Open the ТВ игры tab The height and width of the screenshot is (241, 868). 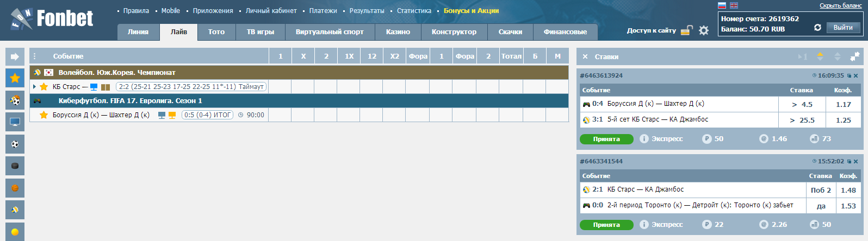tap(261, 32)
